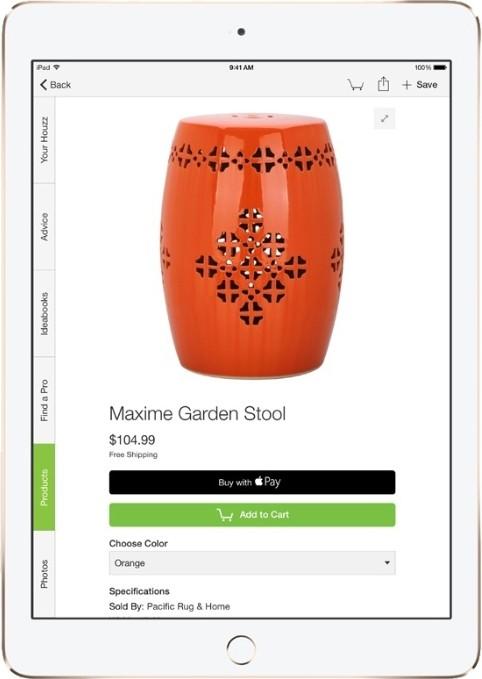Select the green Products tab
482x679 pixels.
(44, 487)
